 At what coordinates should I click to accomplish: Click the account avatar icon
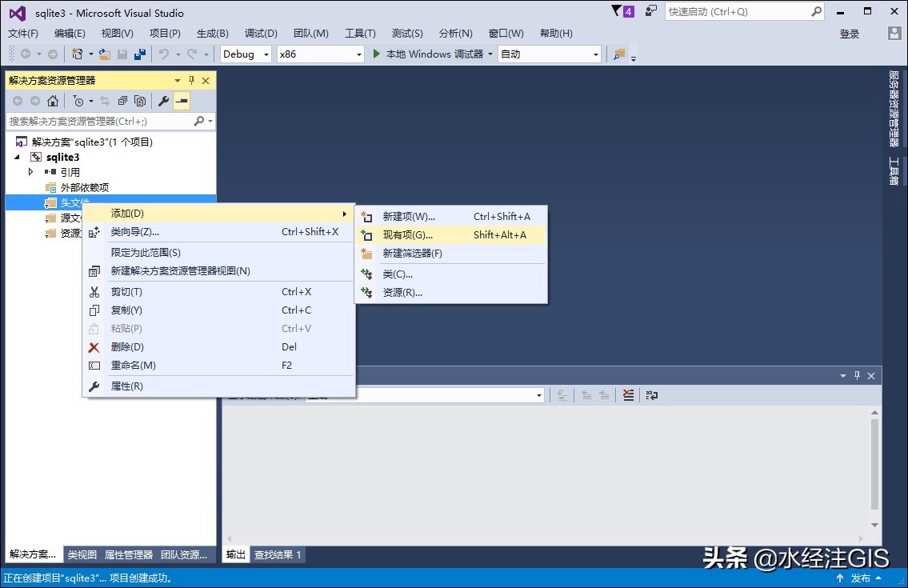click(894, 33)
